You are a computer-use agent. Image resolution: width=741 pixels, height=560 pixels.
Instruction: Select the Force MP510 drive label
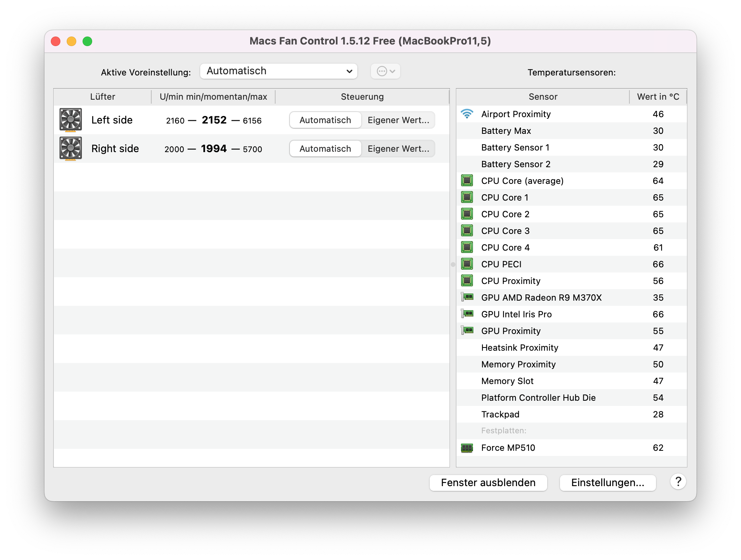click(x=508, y=448)
